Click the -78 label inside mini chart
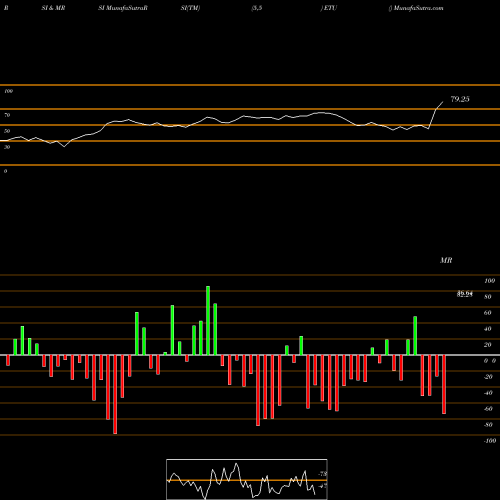500x500 pixels. pyautogui.click(x=322, y=474)
